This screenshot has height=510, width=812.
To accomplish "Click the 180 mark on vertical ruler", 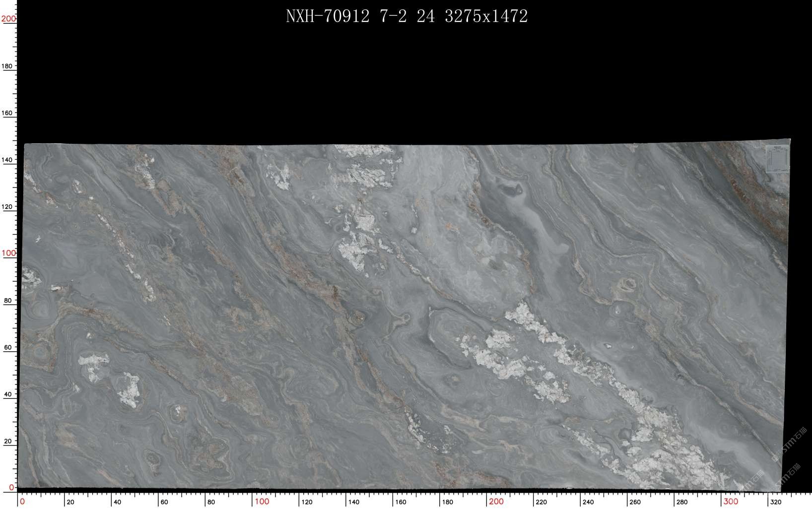I will tap(8, 66).
